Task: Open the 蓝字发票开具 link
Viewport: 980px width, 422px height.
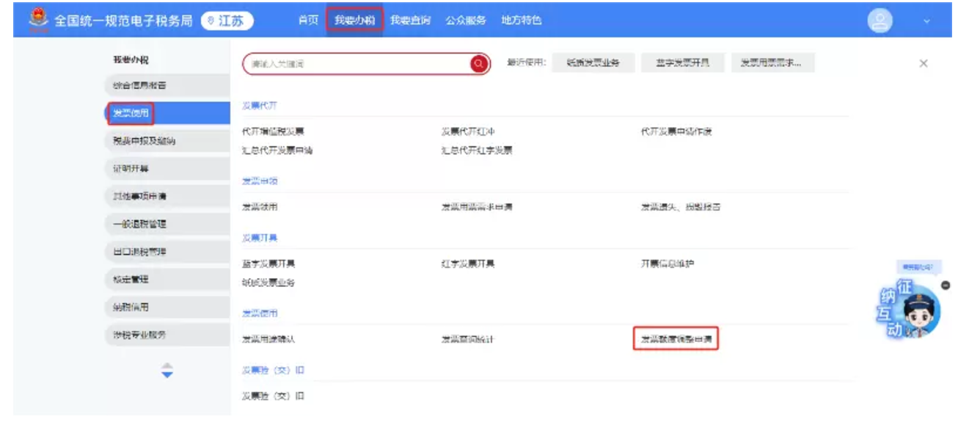Action: tap(268, 263)
